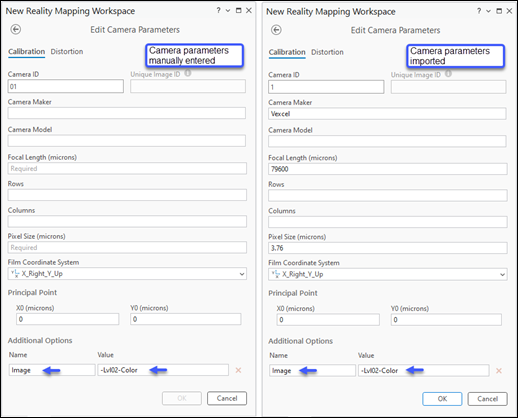Open pane options chevron in left title bar
The image size is (518, 418).
tap(228, 11)
